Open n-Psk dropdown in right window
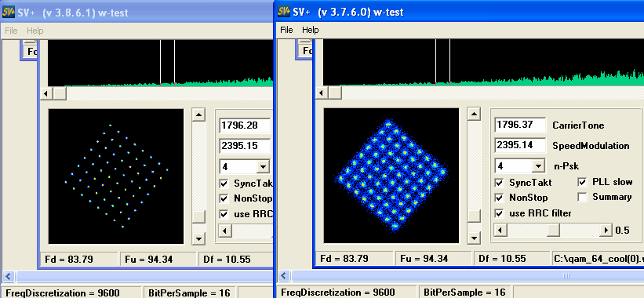Screen dimensions: 644x298 point(537,166)
